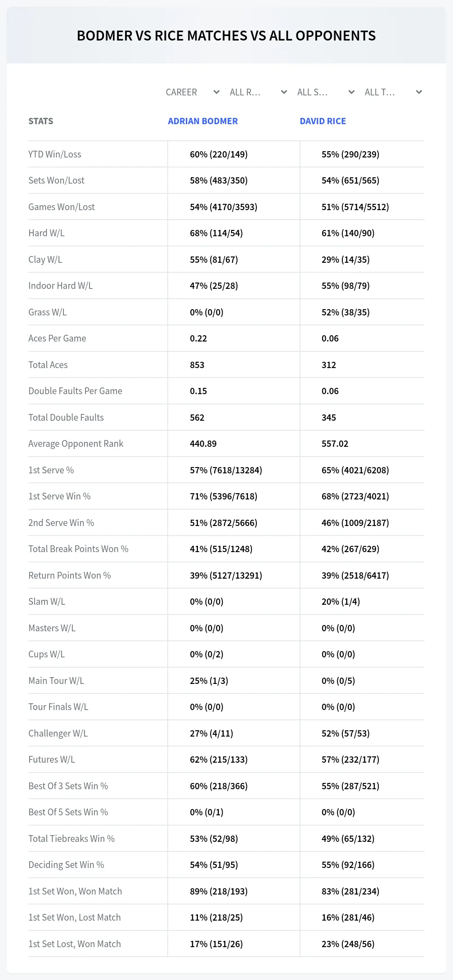Click Rice's Clay W/L value 29% (14/35)
The height and width of the screenshot is (980, 453).
click(345, 260)
